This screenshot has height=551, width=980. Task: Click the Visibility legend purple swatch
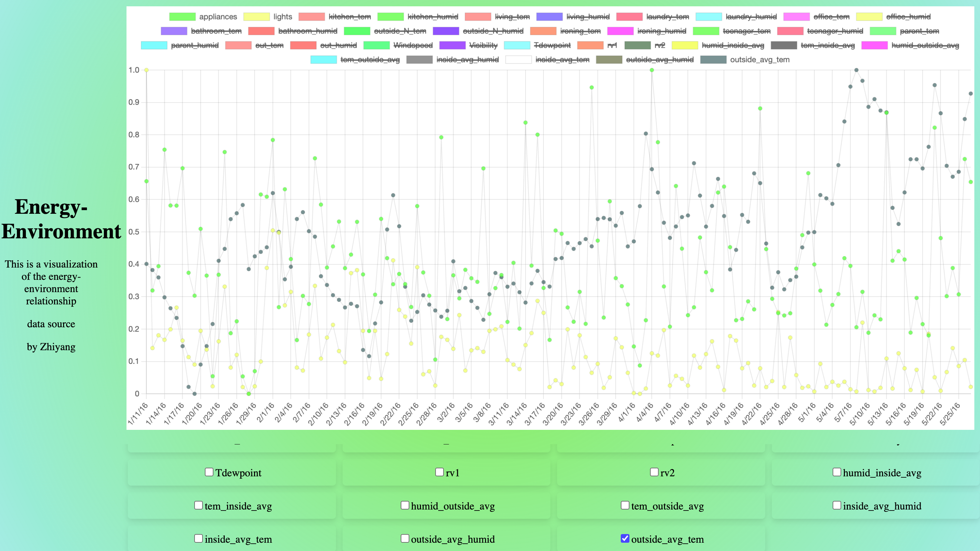click(452, 45)
